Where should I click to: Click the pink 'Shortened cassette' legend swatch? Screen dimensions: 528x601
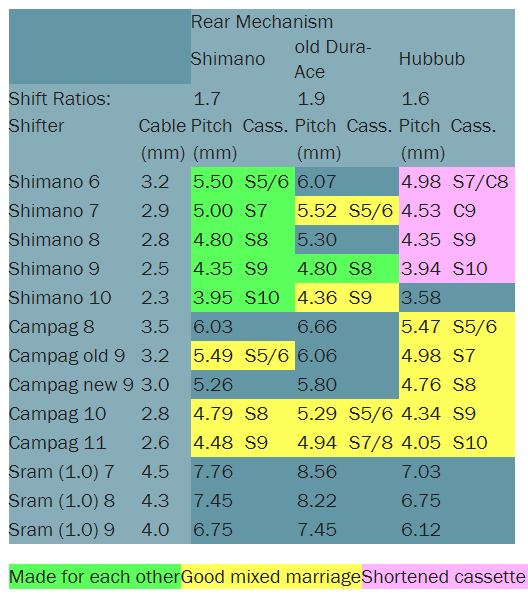(x=444, y=576)
